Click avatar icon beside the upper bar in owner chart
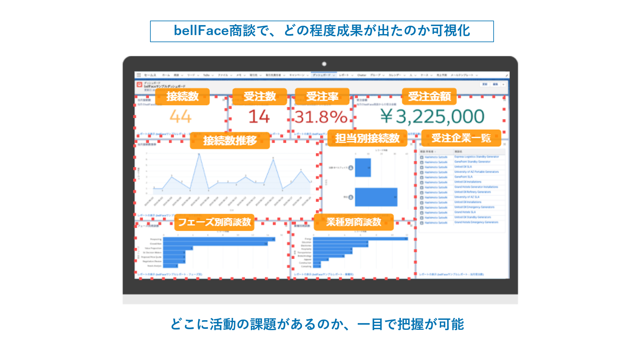644x362 pixels. click(351, 168)
